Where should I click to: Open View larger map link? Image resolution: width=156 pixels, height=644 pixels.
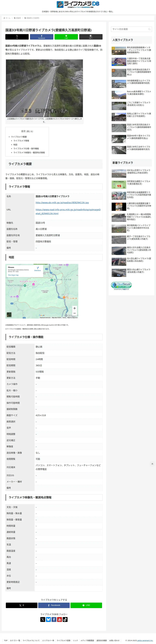click(13, 275)
